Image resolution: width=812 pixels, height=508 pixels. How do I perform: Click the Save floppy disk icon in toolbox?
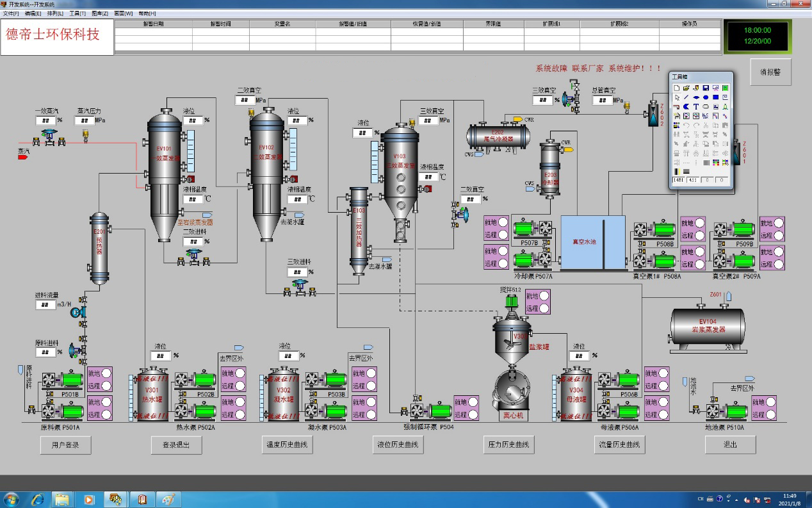pos(706,88)
